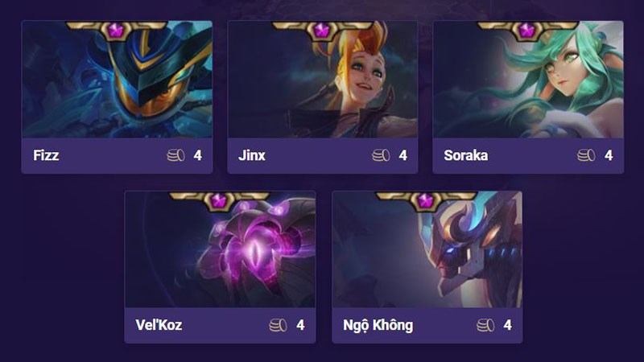
Task: Click the pink gem badge above Ngộ Không
Action: pyautogui.click(x=426, y=200)
